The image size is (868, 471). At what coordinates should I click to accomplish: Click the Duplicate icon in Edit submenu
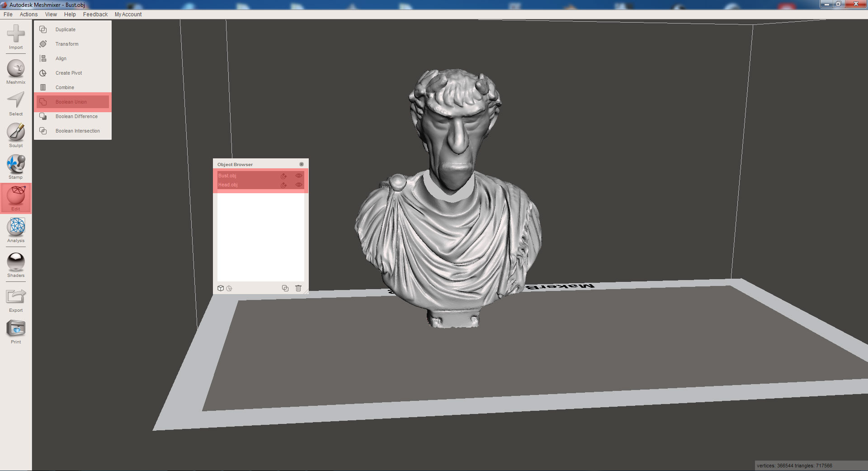coord(43,29)
